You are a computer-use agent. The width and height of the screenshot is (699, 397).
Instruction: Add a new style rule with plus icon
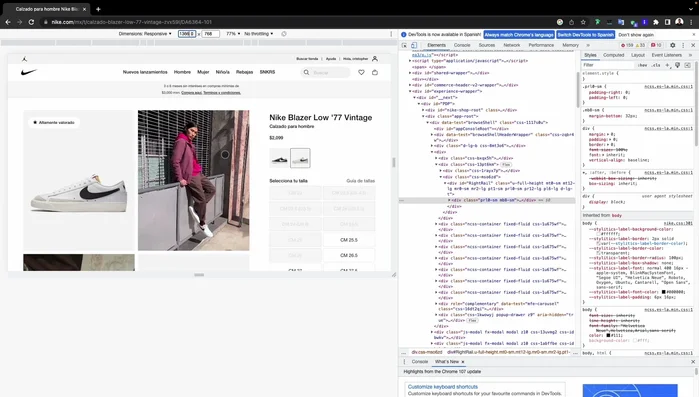point(668,65)
